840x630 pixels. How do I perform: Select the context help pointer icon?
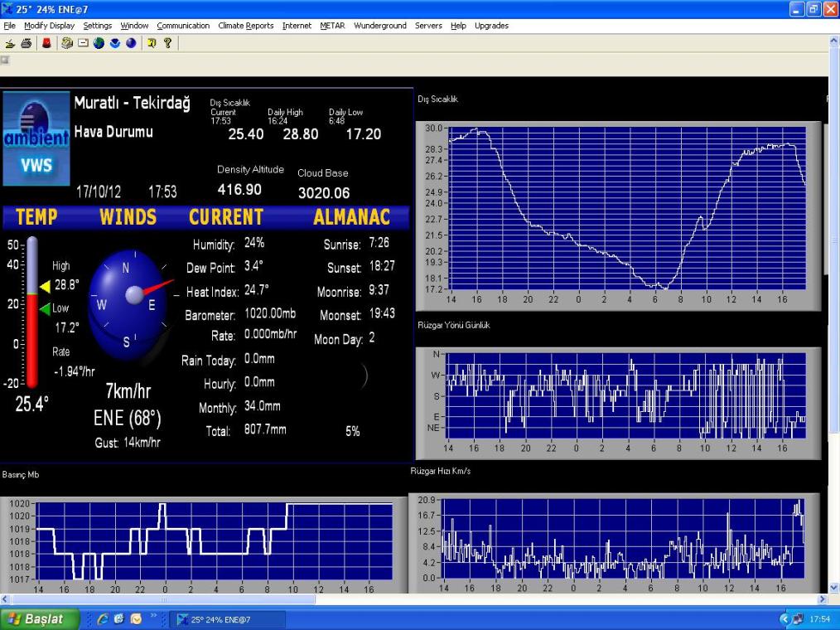pyautogui.click(x=152, y=43)
